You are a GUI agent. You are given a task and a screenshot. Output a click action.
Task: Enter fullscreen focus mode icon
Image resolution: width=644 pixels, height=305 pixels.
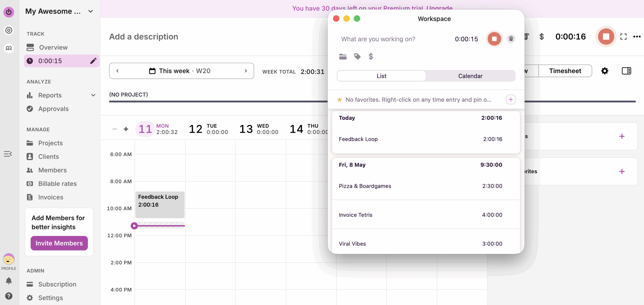tap(623, 37)
